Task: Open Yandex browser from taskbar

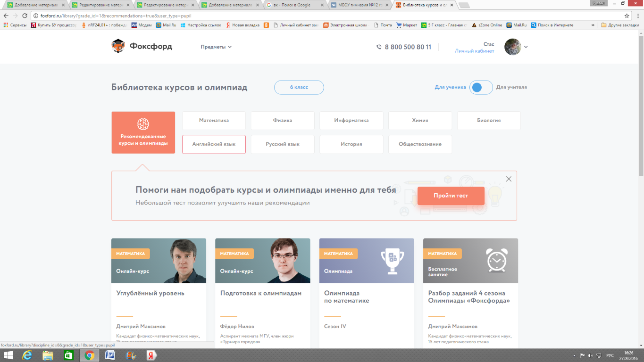Action: pos(151,355)
